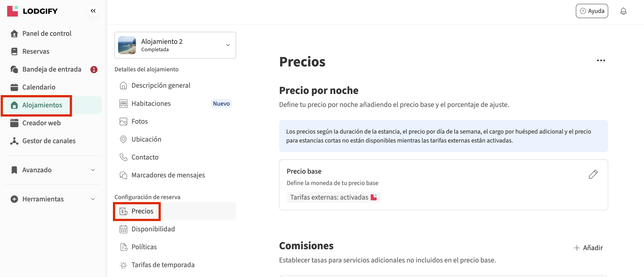644x277 pixels.
Task: Click the Ubicación pin icon
Action: coord(123,139)
